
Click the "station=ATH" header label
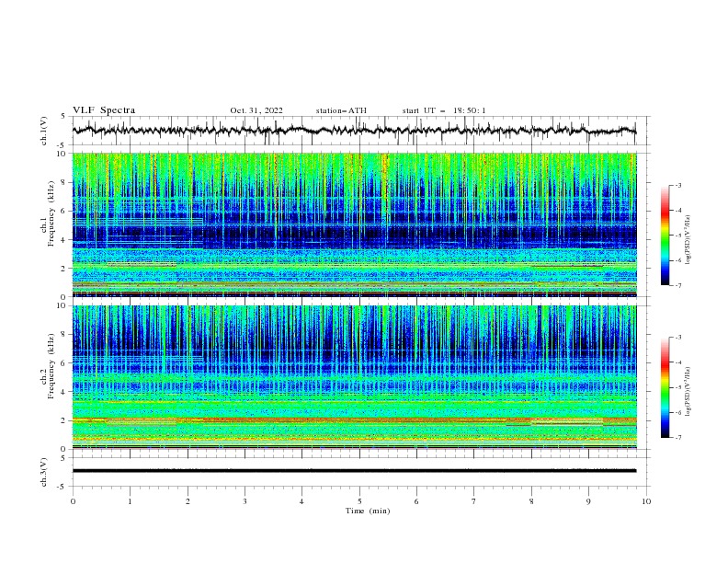click(341, 110)
